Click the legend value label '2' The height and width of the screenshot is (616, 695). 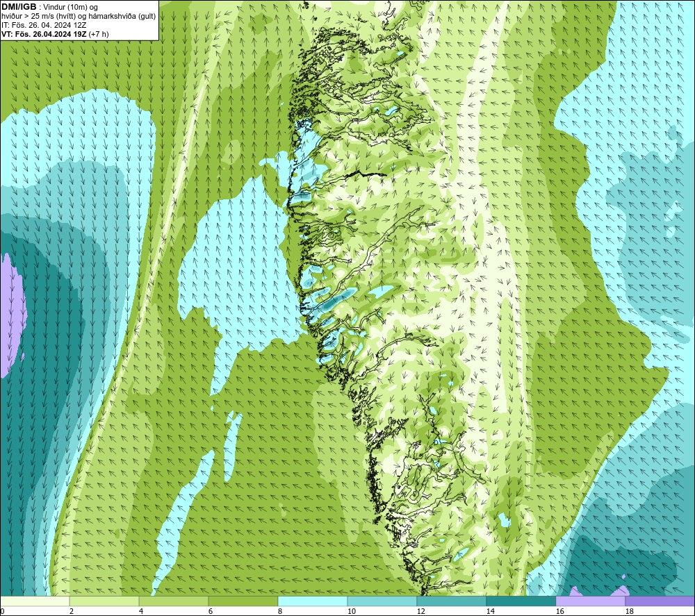pos(72,611)
